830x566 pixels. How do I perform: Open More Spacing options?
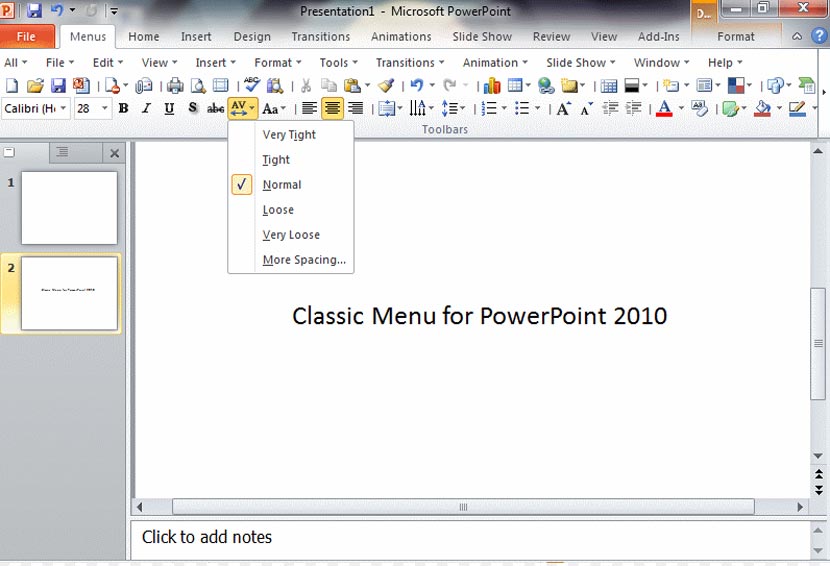click(x=291, y=259)
